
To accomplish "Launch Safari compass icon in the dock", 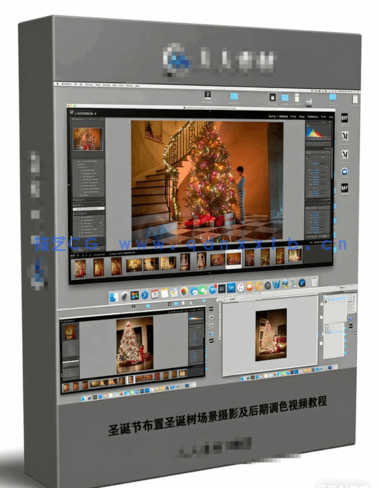I will 145,295.
